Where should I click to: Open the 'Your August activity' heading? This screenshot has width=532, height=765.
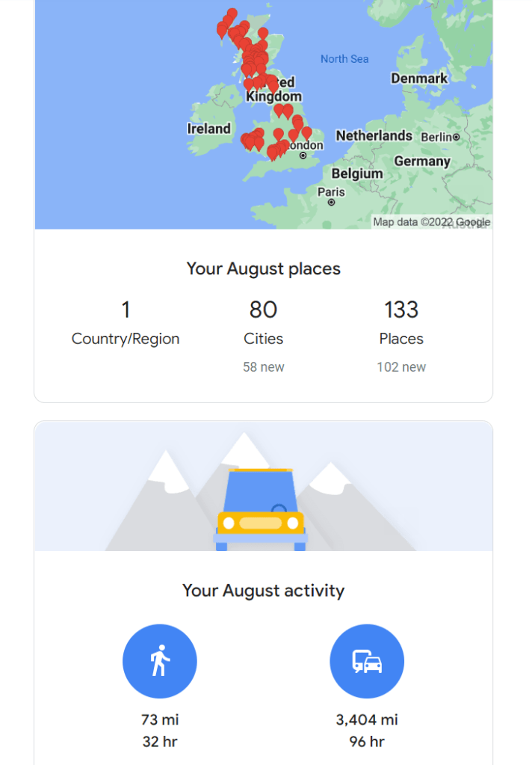click(x=263, y=591)
